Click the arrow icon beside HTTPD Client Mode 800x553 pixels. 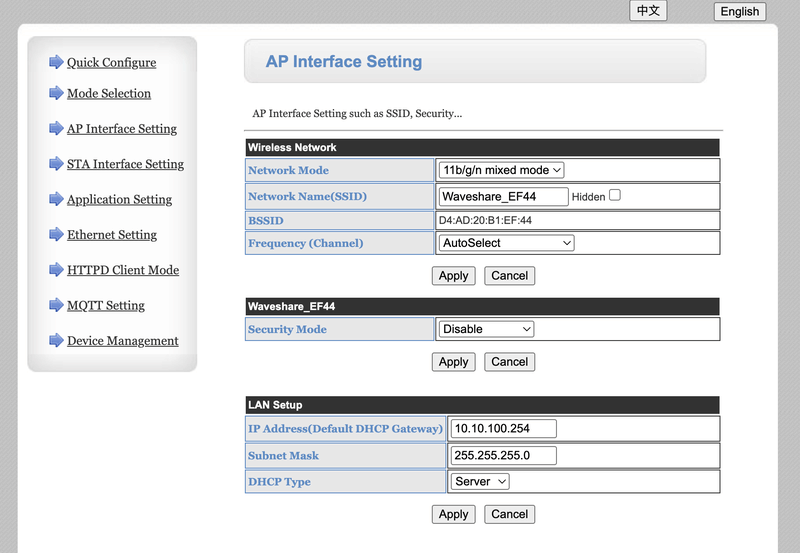click(56, 269)
